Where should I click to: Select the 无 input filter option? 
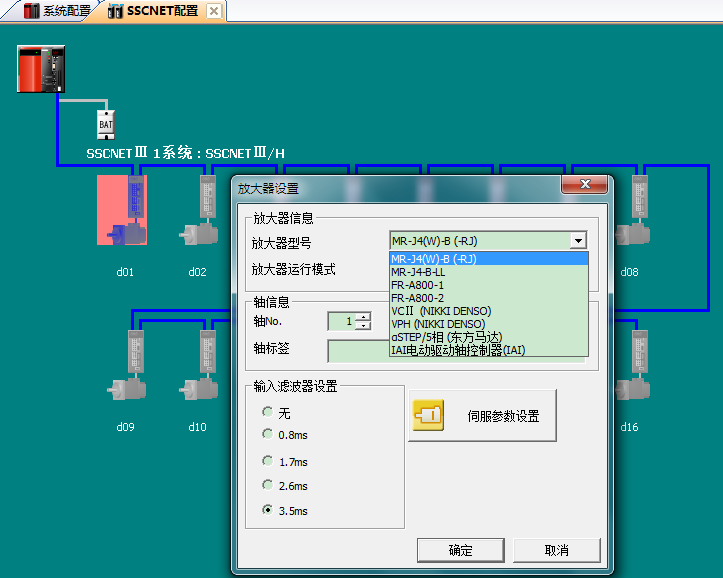pyautogui.click(x=267, y=412)
